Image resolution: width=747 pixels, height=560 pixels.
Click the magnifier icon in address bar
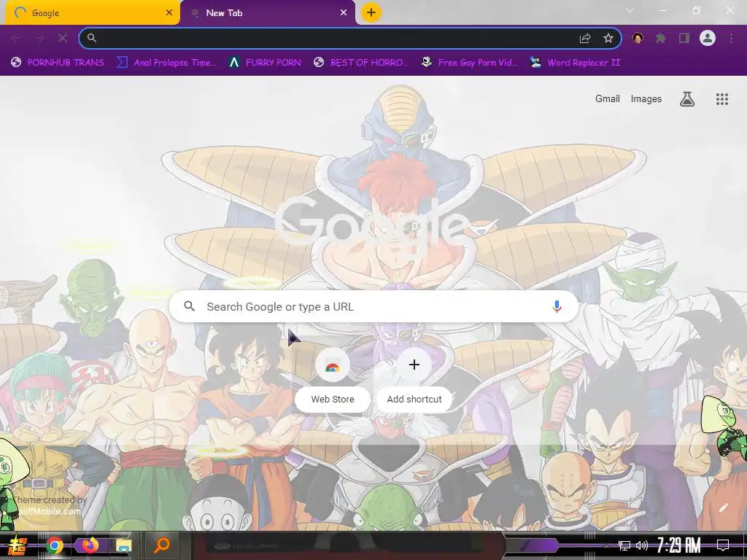point(91,38)
